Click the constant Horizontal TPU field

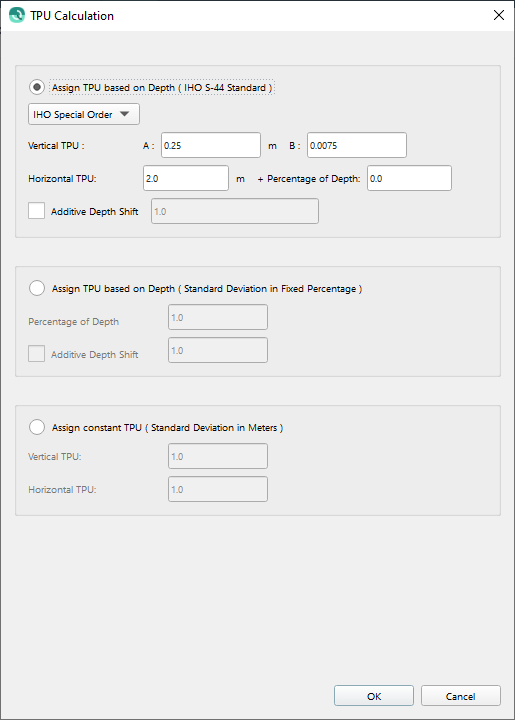pyautogui.click(x=218, y=489)
